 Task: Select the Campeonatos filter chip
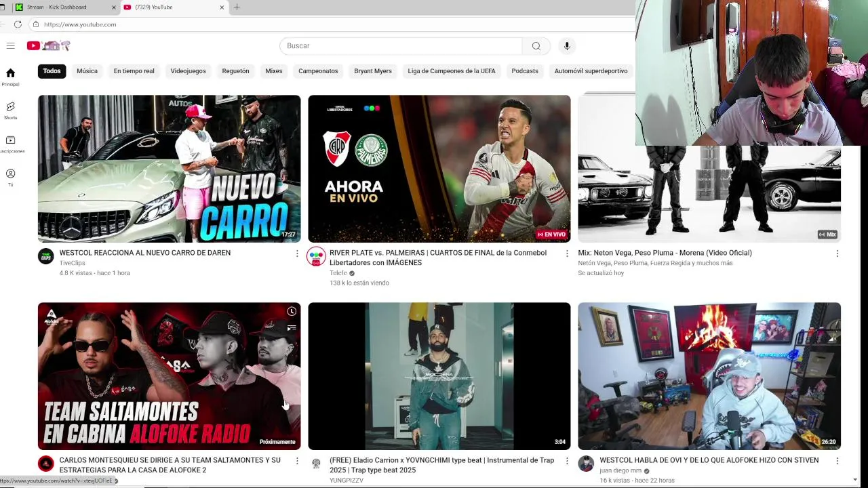tap(318, 71)
